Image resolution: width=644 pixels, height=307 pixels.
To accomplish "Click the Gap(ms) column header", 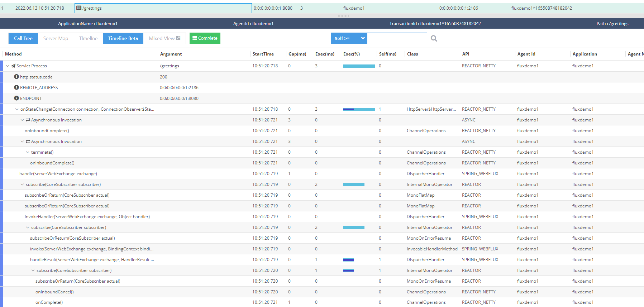I will pyautogui.click(x=297, y=54).
